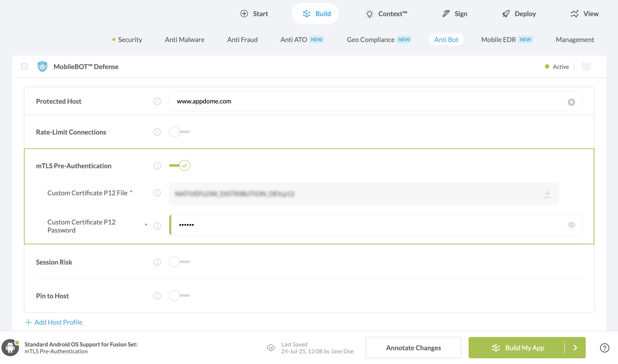The width and height of the screenshot is (618, 364).
Task: Click the Add Host Profile link
Action: 53,322
